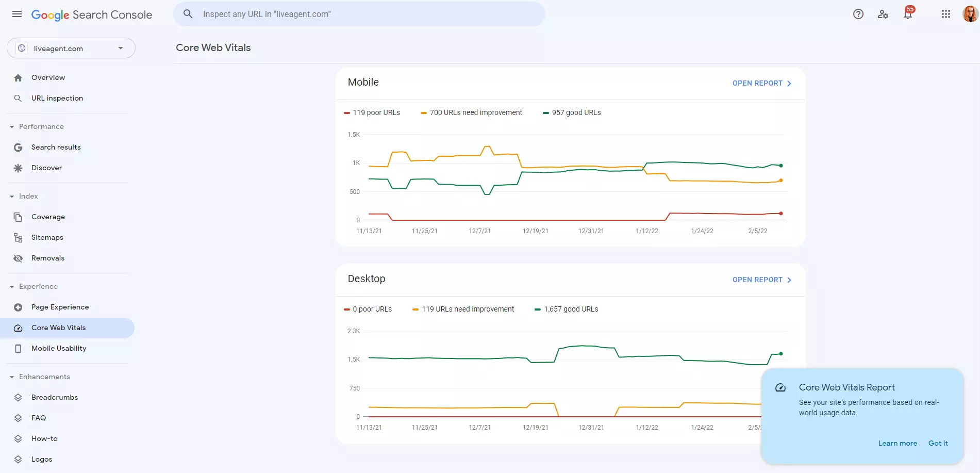The width and height of the screenshot is (980, 473).
Task: Open the hamburger navigation menu
Action: [16, 14]
